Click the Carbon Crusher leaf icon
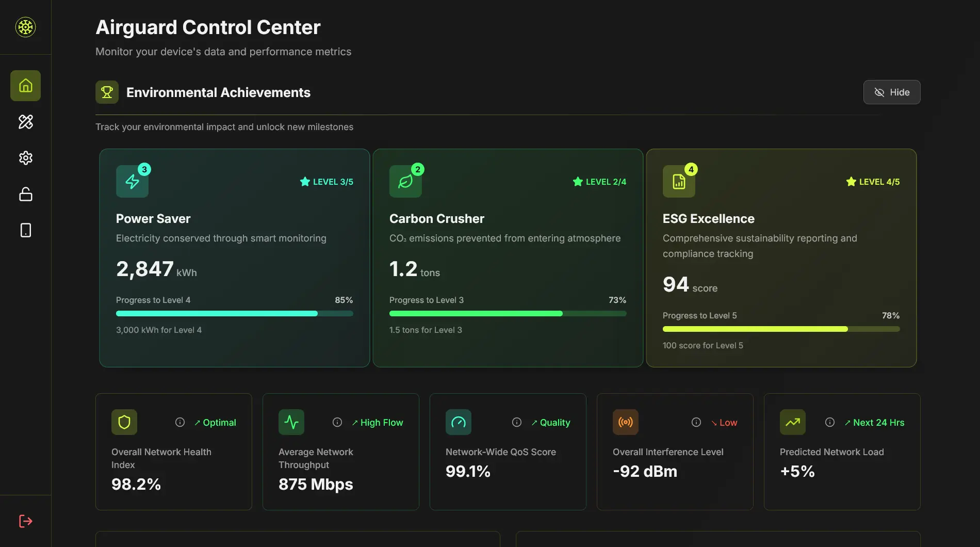The width and height of the screenshot is (980, 547). 405,181
